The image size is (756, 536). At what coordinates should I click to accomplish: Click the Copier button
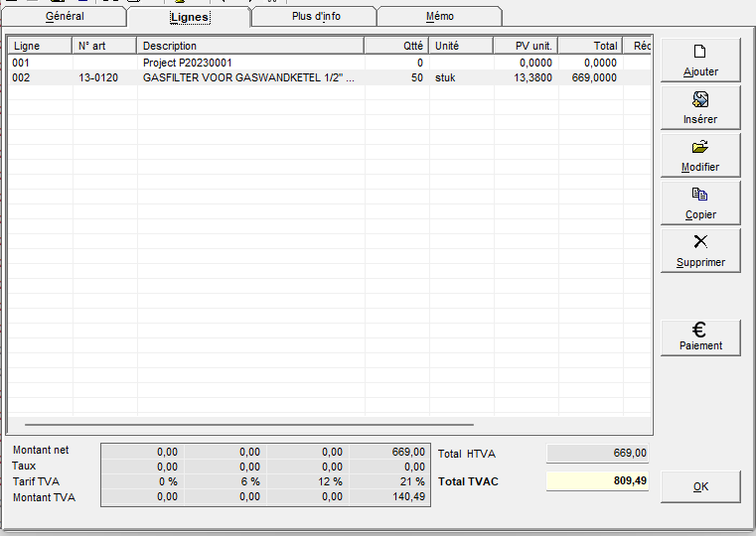[700, 203]
